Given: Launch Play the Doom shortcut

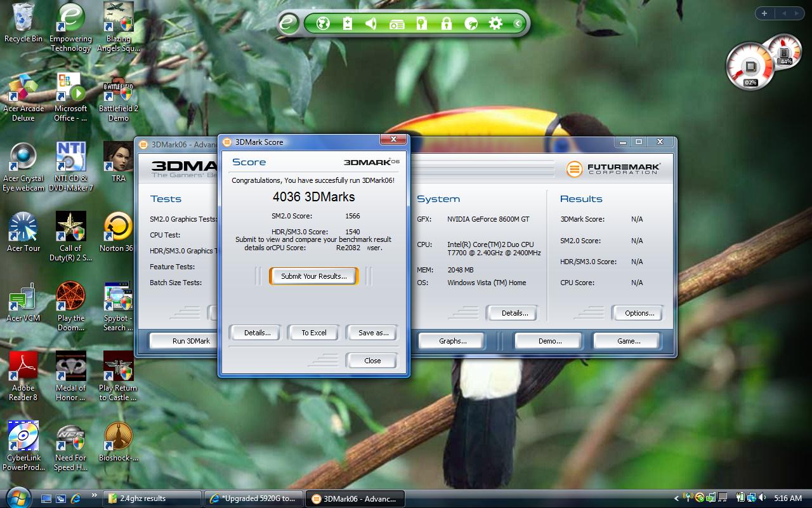Looking at the screenshot, I should 70,306.
